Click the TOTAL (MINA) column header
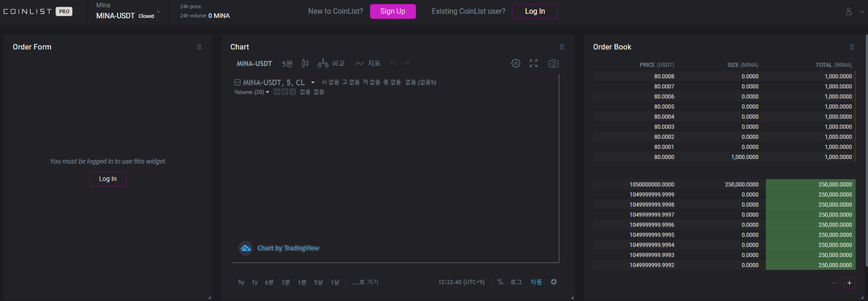Viewport: 868px width, 301px height. (x=833, y=65)
